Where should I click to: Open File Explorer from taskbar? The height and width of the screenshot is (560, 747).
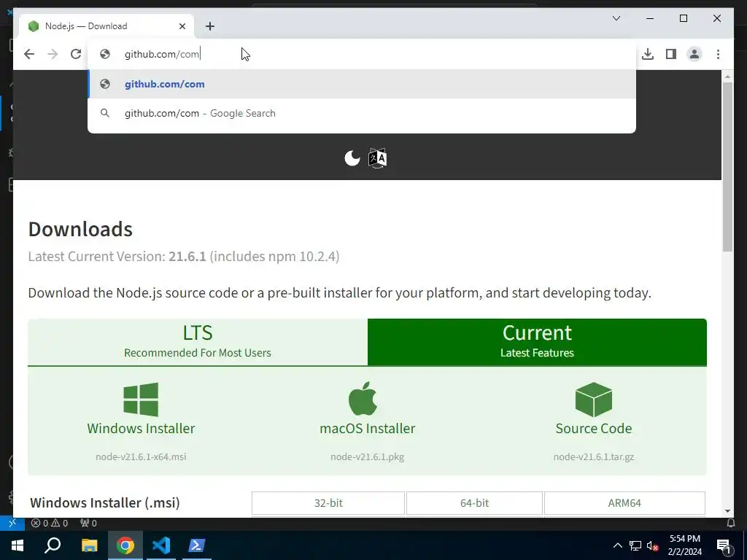pos(89,545)
